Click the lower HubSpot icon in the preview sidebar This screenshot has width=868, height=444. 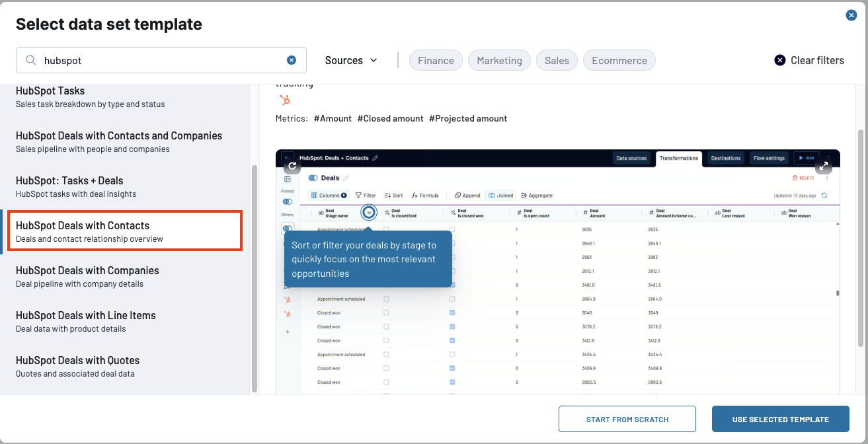point(288,314)
